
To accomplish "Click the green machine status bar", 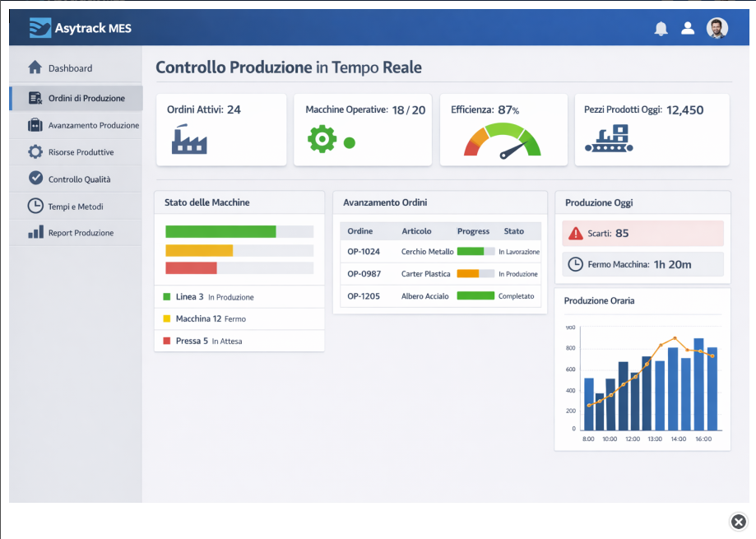I will coord(220,231).
